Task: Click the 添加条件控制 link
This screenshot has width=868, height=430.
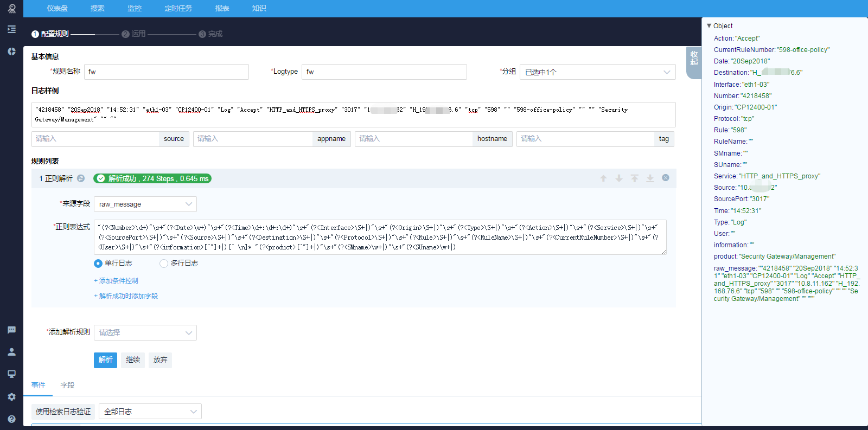Action: (116, 281)
